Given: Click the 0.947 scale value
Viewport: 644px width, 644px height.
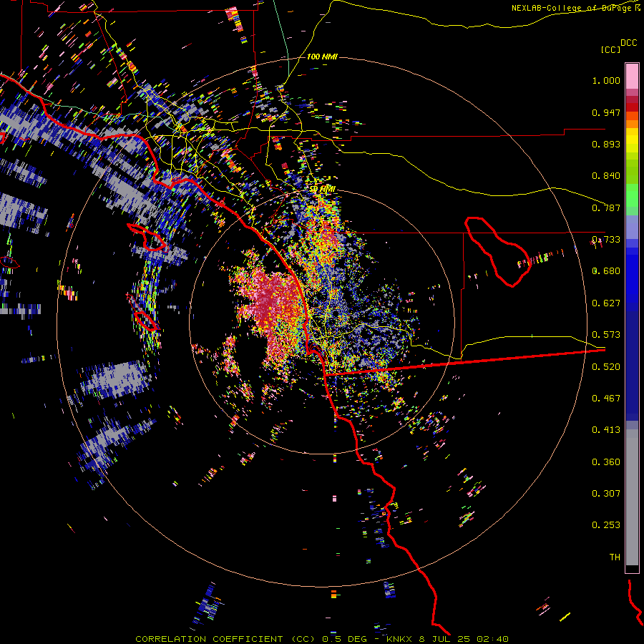Looking at the screenshot, I should [606, 112].
